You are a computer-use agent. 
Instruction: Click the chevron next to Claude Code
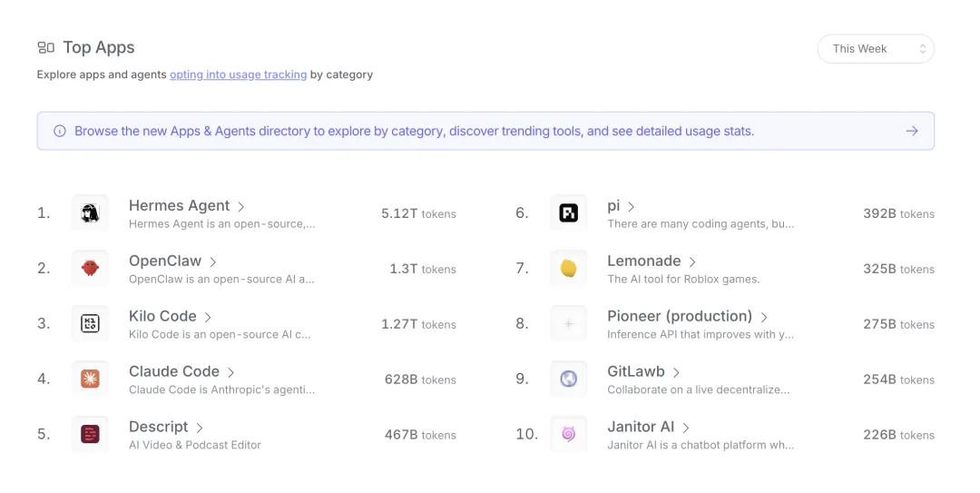point(230,372)
